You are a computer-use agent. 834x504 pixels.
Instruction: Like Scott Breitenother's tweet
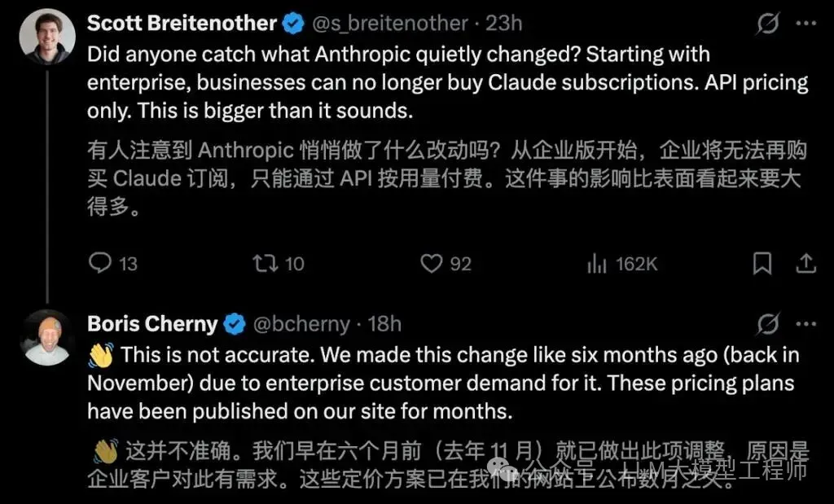[x=429, y=262]
